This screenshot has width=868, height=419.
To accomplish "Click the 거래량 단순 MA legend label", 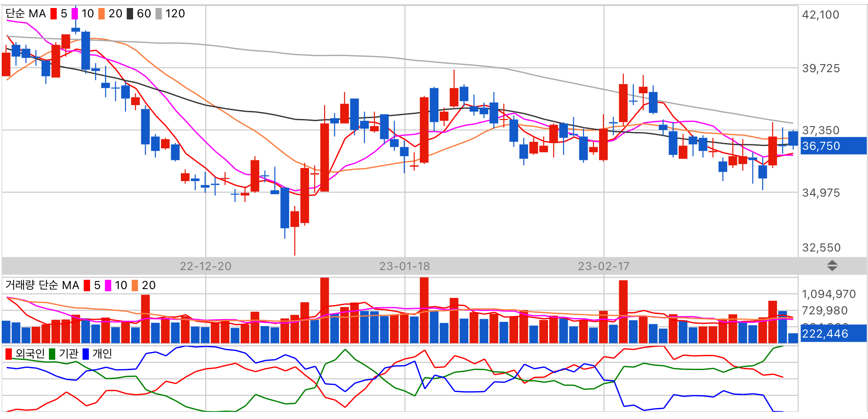I will point(42,286).
